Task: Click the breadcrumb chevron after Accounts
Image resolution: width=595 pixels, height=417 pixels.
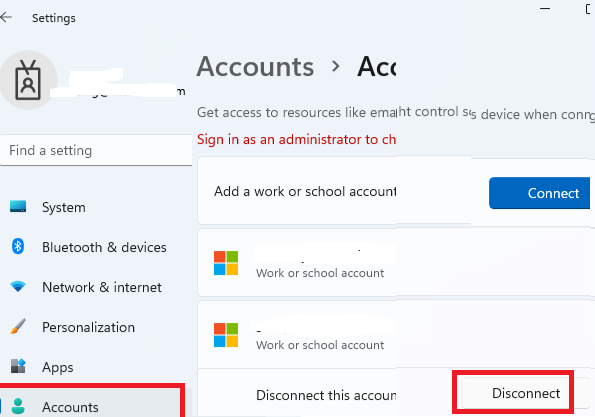Action: (335, 66)
